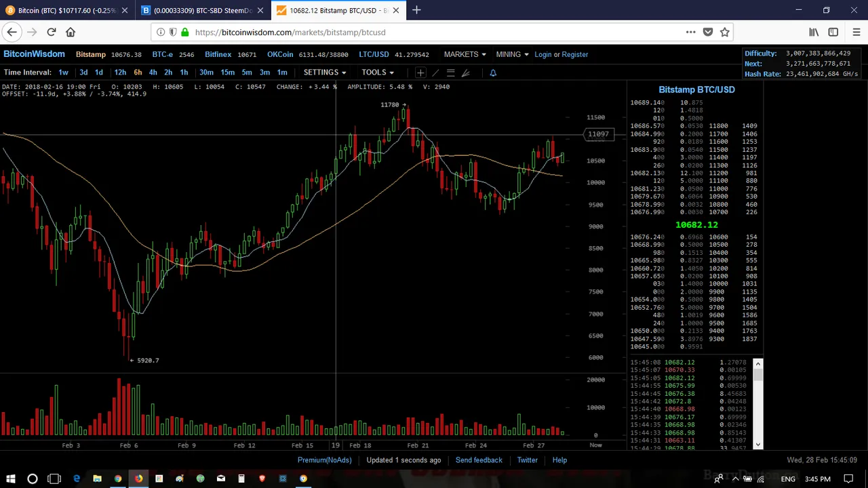
Task: Bookmark this page with the star
Action: tap(724, 32)
